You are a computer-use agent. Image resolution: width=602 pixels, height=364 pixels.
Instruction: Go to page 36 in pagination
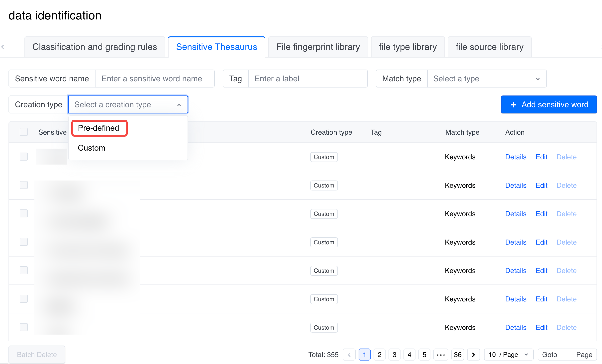point(457,355)
